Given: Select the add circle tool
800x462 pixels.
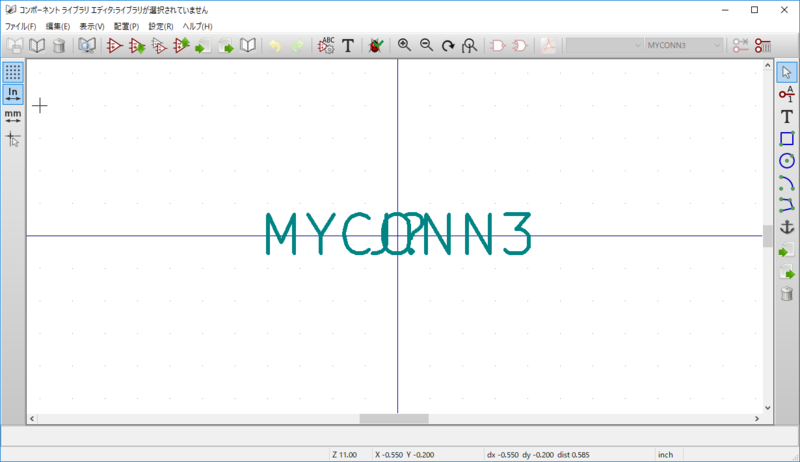Looking at the screenshot, I should click(x=787, y=161).
